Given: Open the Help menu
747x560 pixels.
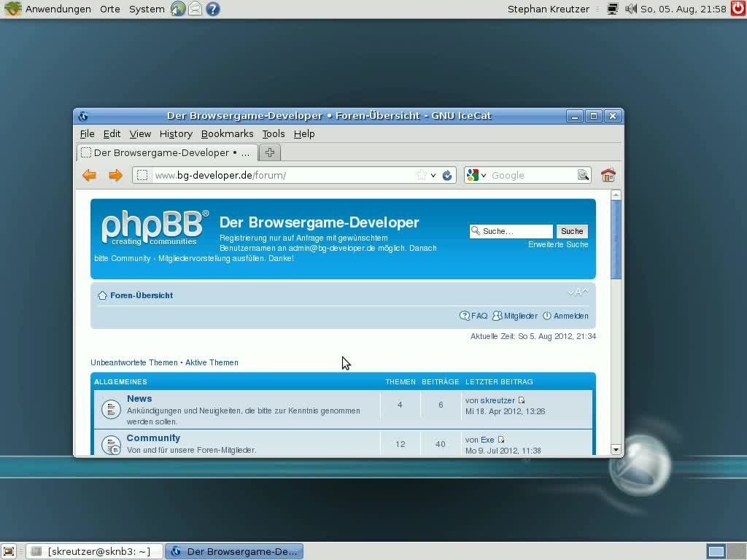Looking at the screenshot, I should [304, 134].
